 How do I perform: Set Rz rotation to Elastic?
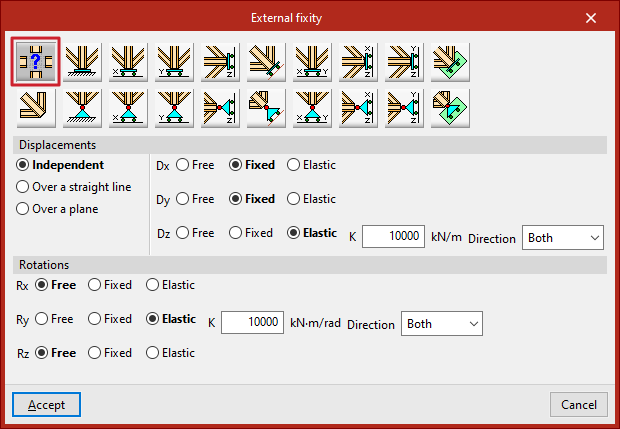(170, 353)
